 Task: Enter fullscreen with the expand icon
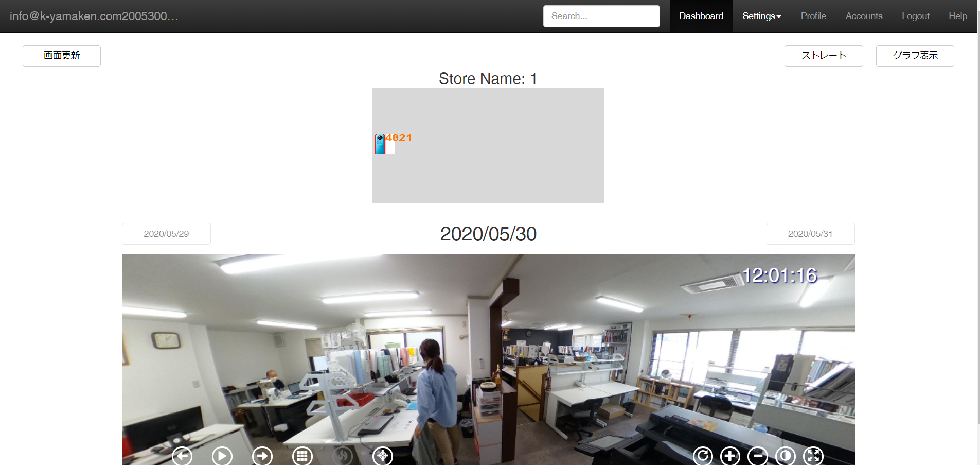813,456
